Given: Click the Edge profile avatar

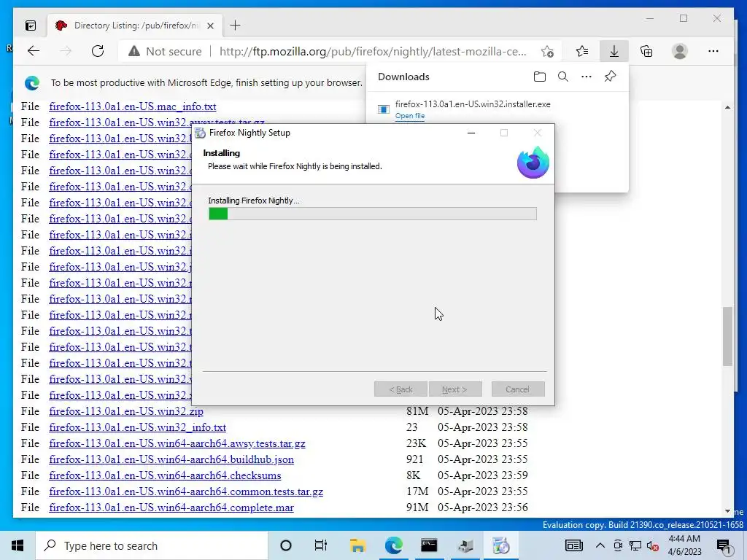Looking at the screenshot, I should (680, 51).
